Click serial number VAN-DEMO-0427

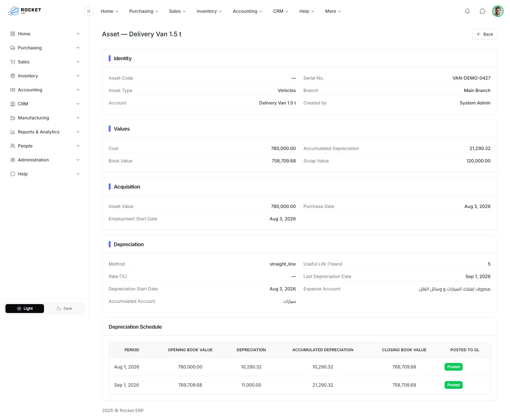click(x=471, y=78)
